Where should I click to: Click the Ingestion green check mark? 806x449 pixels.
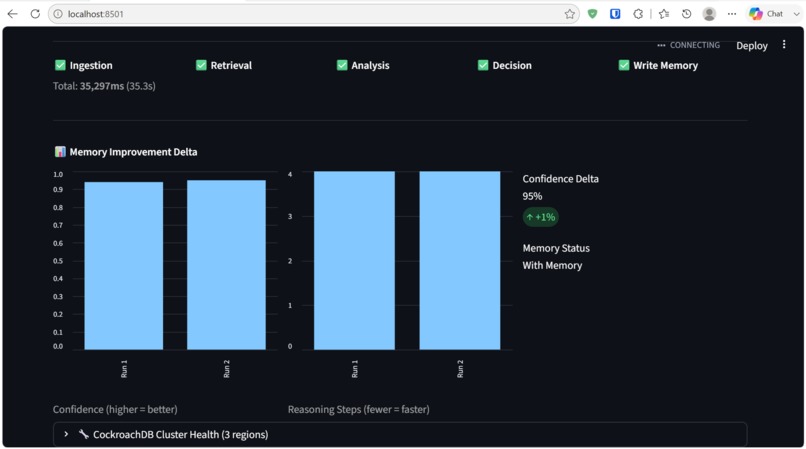[60, 65]
